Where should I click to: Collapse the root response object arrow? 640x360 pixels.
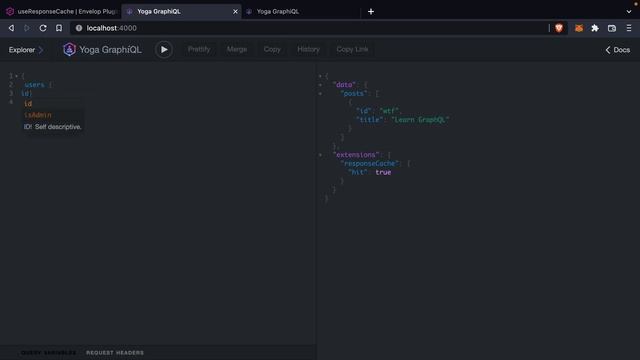point(320,76)
